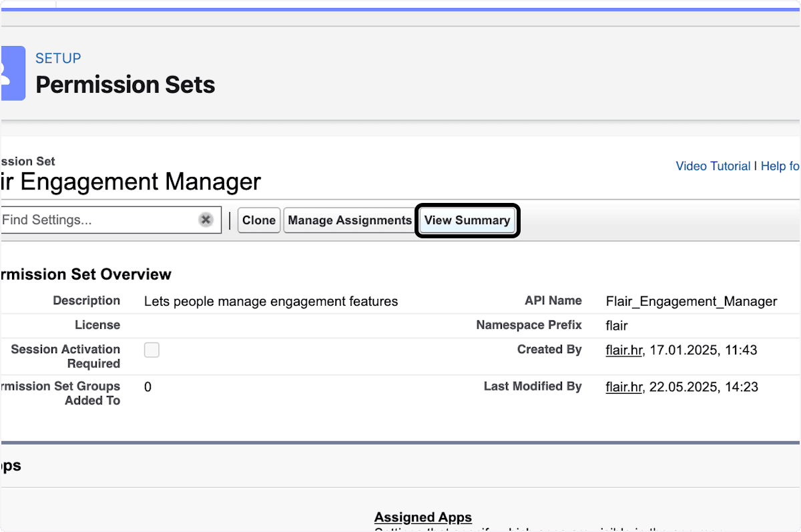This screenshot has width=801, height=532.
Task: Select the 'flair' Namespace Prefix value
Action: click(x=617, y=326)
